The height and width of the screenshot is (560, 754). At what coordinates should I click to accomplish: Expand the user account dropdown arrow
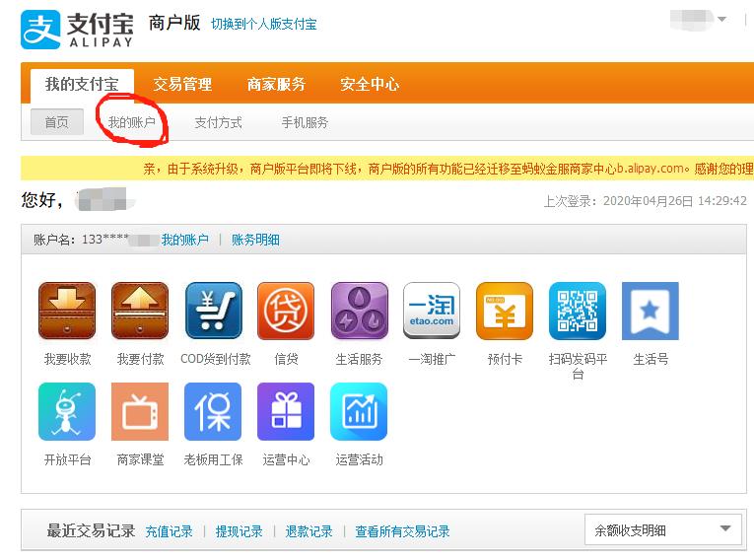(721, 20)
